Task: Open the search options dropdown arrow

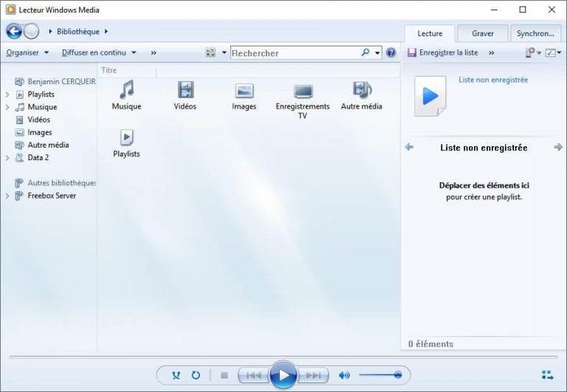Action: point(377,53)
